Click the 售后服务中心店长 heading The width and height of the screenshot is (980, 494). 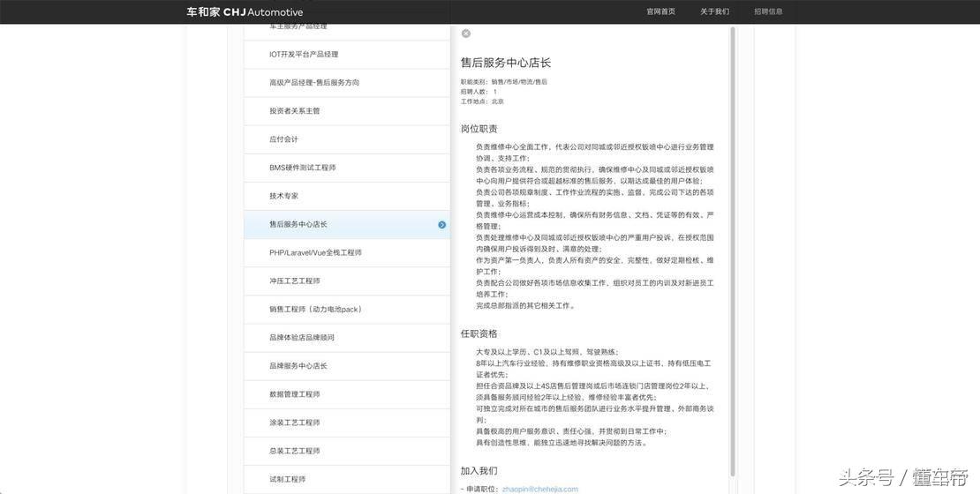point(506,63)
